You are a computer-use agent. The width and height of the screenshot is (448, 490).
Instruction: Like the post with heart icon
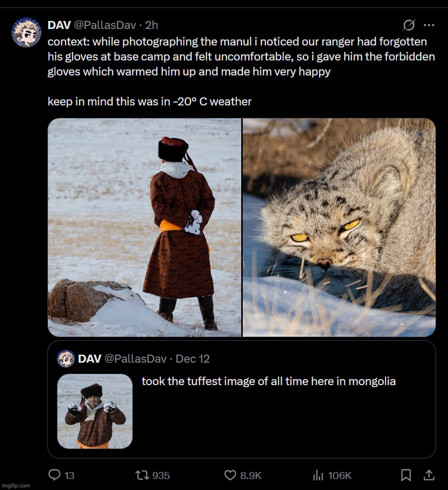pos(230,476)
